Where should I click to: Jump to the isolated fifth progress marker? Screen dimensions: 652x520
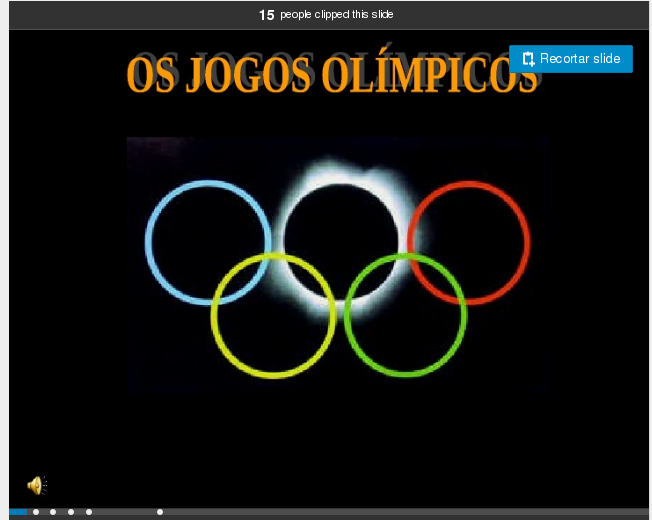(160, 512)
